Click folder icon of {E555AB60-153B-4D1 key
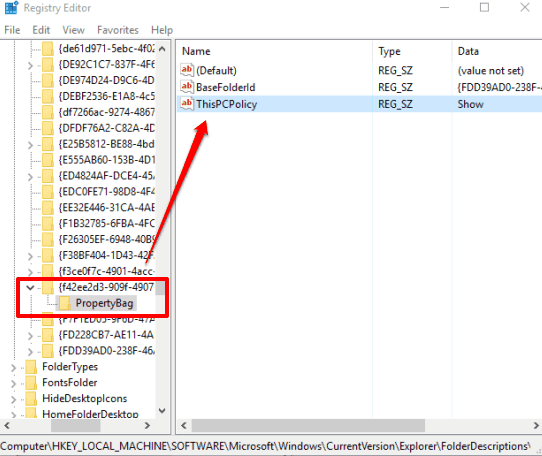 click(48, 160)
